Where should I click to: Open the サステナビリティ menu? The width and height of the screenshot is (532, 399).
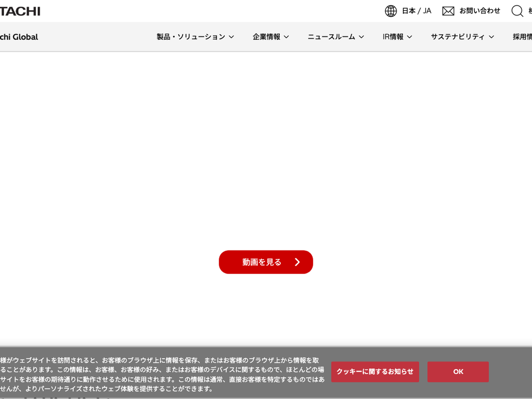pyautogui.click(x=458, y=37)
